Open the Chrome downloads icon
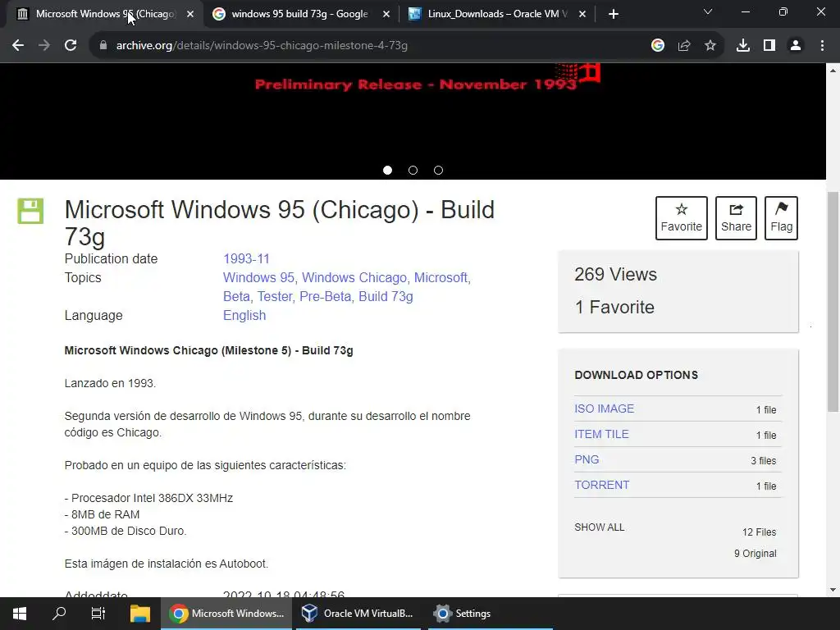 743,46
